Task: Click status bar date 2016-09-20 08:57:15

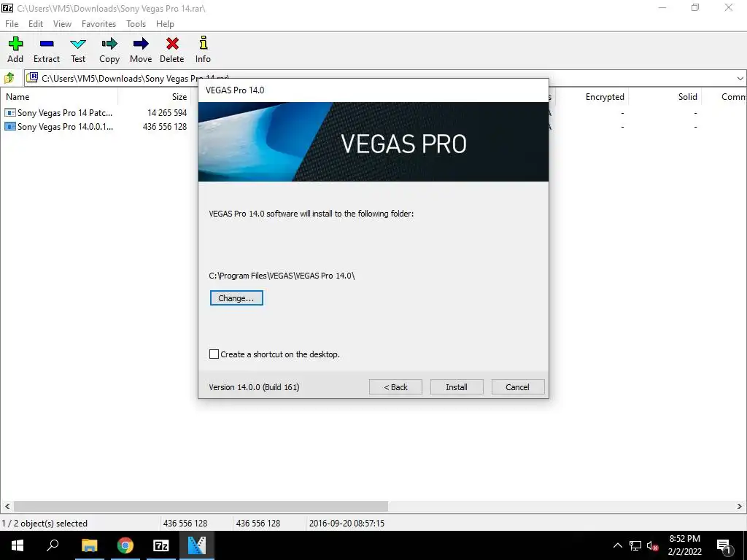Action: point(347,524)
